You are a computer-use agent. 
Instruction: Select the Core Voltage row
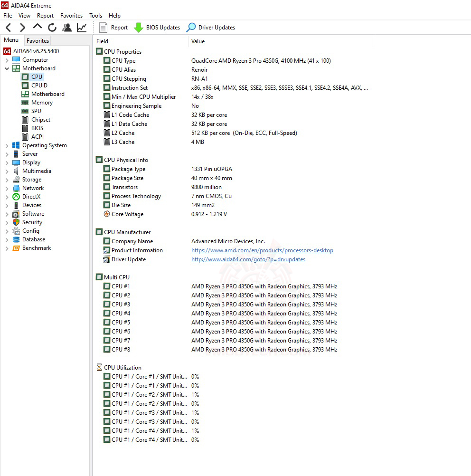tap(165, 214)
